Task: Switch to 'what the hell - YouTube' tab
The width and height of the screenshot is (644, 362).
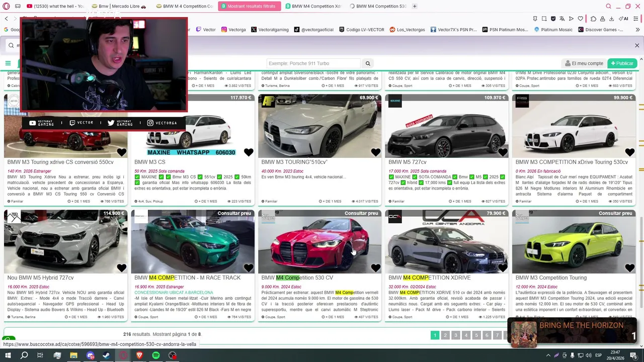Action: (x=55, y=6)
